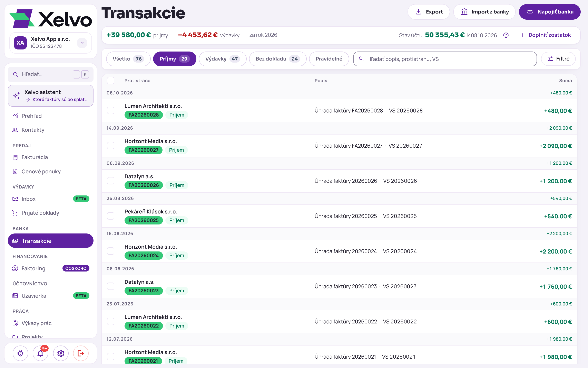Toggle select-all checkbox in table header

[x=111, y=81]
